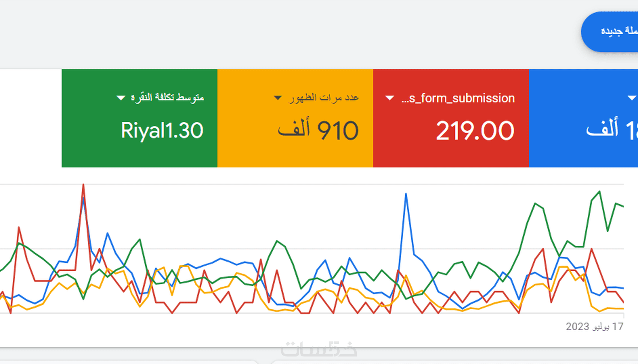The height and width of the screenshot is (364, 638).
Task: Click the highest green peak at chart's right
Action: coord(599,192)
